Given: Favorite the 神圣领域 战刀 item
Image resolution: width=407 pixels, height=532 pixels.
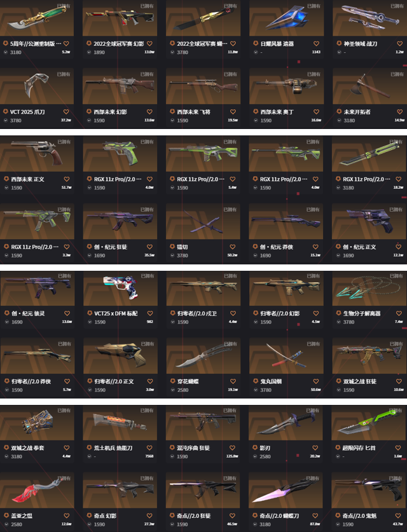Looking at the screenshot, I should (x=399, y=43).
